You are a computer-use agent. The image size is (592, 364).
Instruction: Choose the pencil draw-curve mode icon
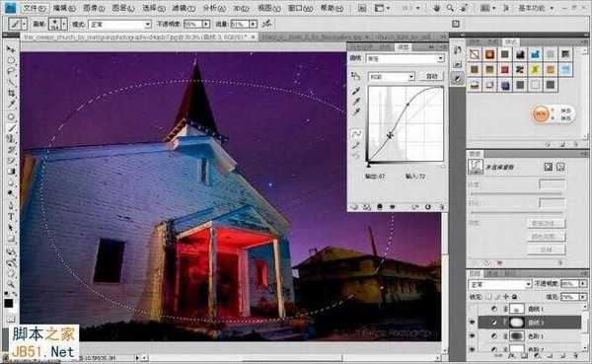click(355, 145)
